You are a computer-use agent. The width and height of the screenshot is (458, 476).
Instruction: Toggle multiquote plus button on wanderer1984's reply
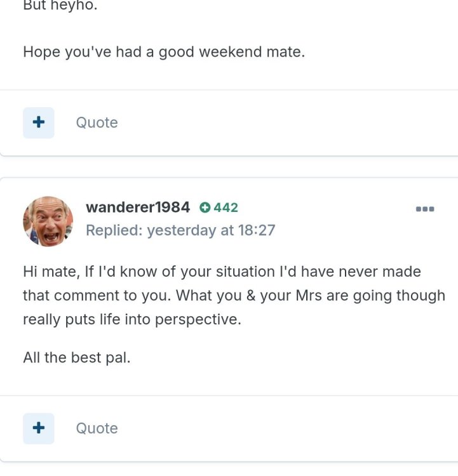[39, 428]
